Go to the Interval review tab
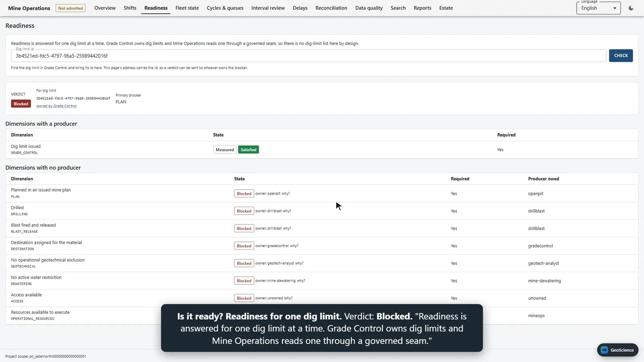Image resolution: width=644 pixels, height=362 pixels. (268, 8)
